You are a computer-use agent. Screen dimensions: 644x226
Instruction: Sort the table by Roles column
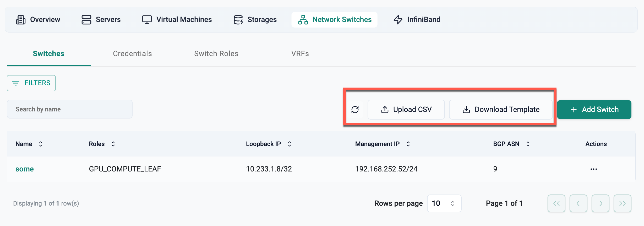tap(113, 144)
